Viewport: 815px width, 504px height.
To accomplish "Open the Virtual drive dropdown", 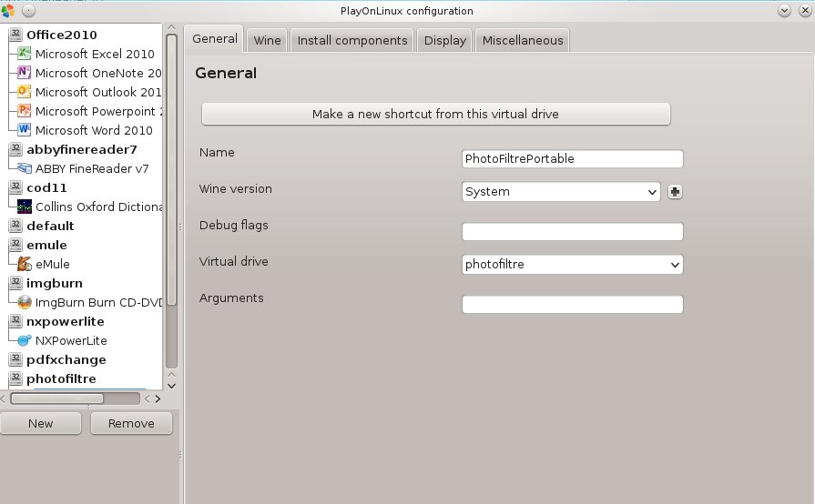I will click(x=572, y=264).
